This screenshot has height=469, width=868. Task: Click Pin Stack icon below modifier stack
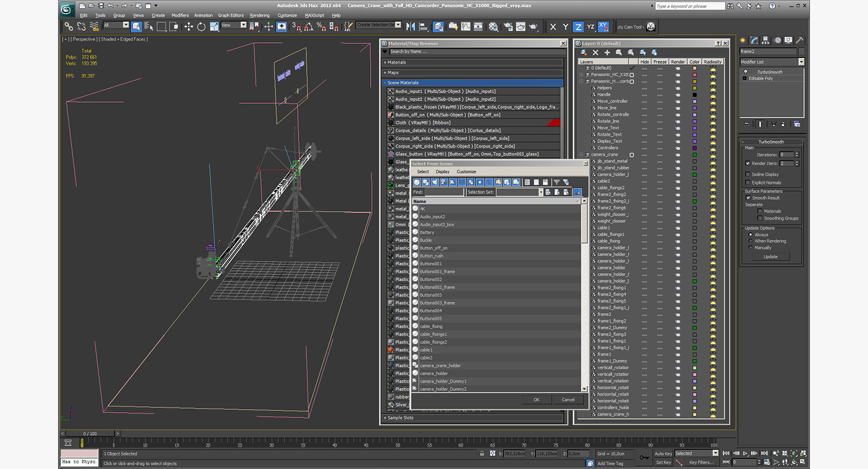746,124
